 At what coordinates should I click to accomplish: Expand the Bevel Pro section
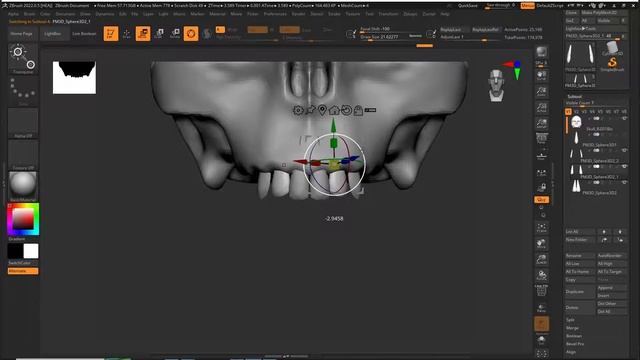click(x=575, y=344)
